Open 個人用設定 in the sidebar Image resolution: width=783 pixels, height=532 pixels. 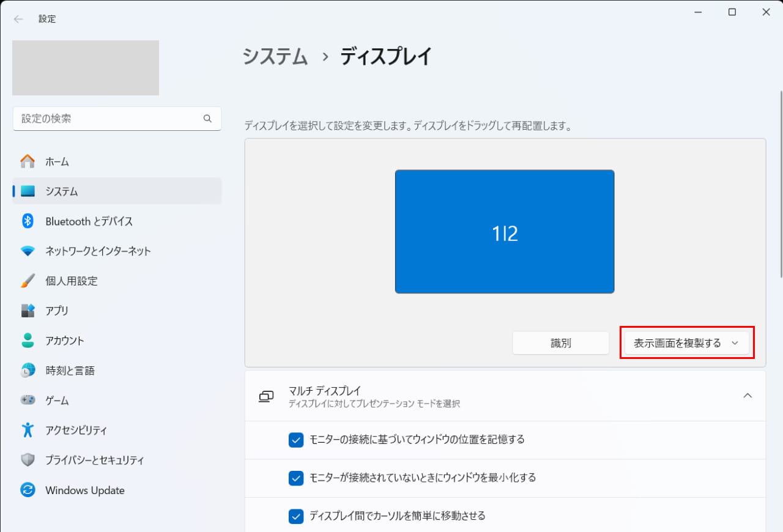[x=117, y=281]
